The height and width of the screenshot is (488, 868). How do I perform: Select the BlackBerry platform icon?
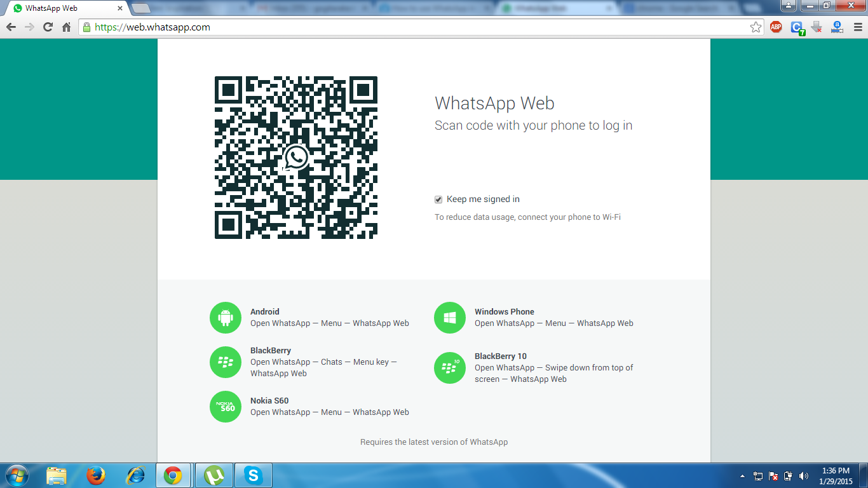[x=225, y=362]
